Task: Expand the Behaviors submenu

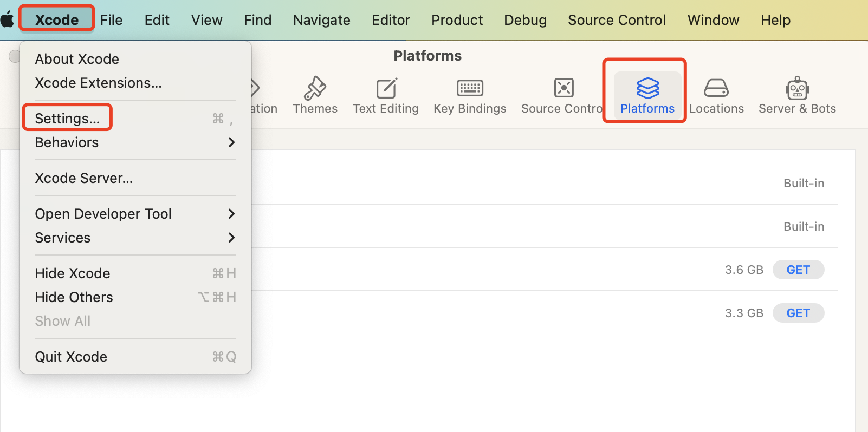Action: coord(135,142)
